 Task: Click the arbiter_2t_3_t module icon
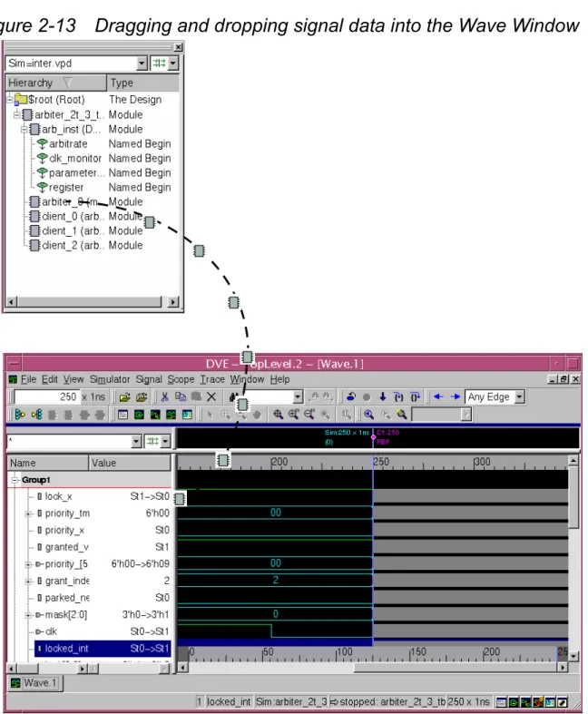click(27, 114)
